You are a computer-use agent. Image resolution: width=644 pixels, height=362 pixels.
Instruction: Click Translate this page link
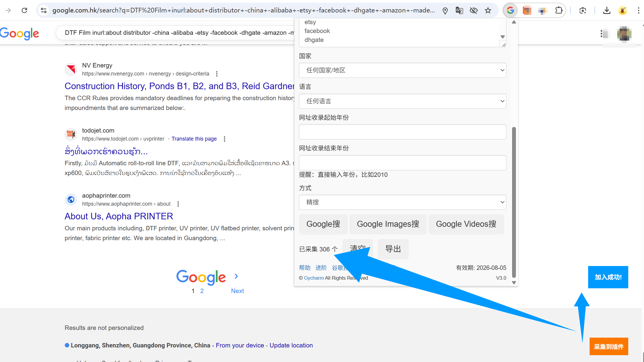(x=194, y=139)
